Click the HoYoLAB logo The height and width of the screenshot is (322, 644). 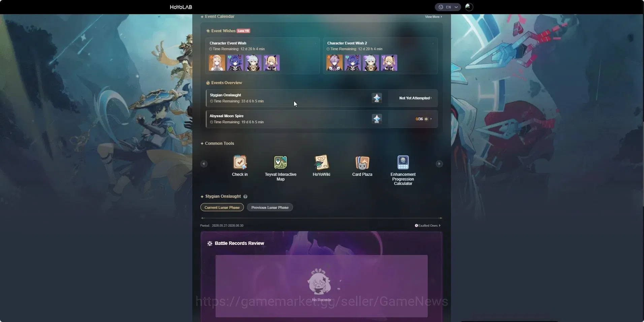(x=181, y=7)
